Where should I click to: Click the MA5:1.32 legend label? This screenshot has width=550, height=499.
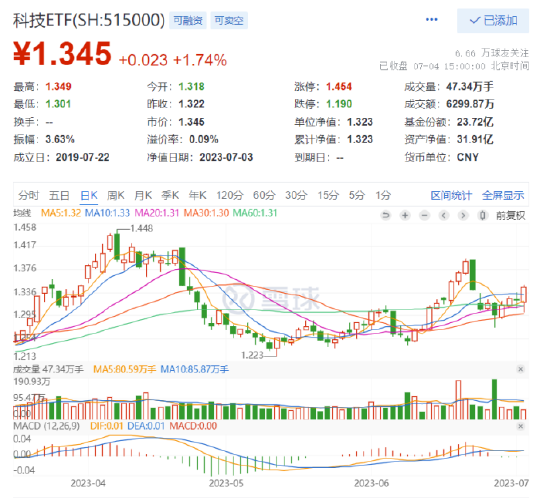point(61,213)
